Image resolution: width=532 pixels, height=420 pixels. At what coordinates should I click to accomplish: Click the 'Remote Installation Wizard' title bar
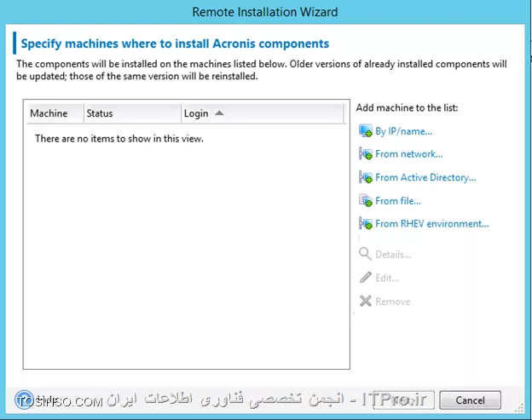[265, 12]
